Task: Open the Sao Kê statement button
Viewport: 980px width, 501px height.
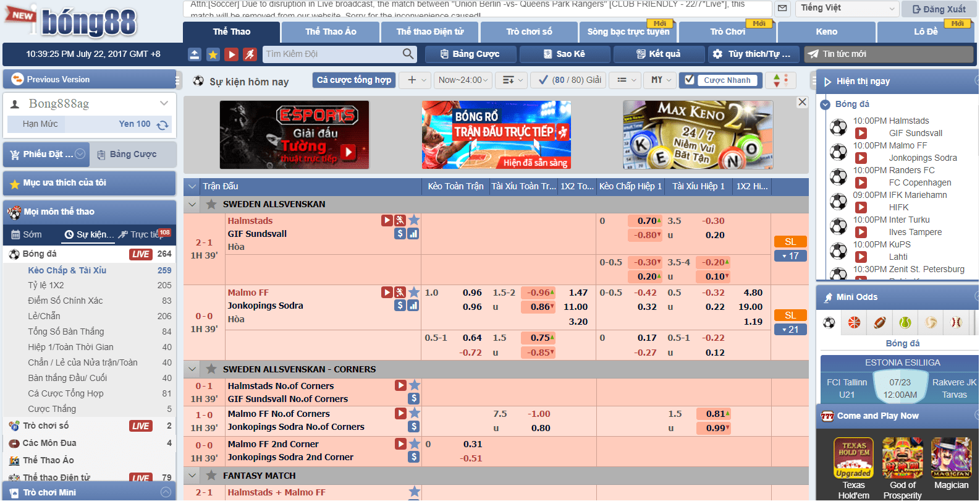Action: pyautogui.click(x=565, y=54)
